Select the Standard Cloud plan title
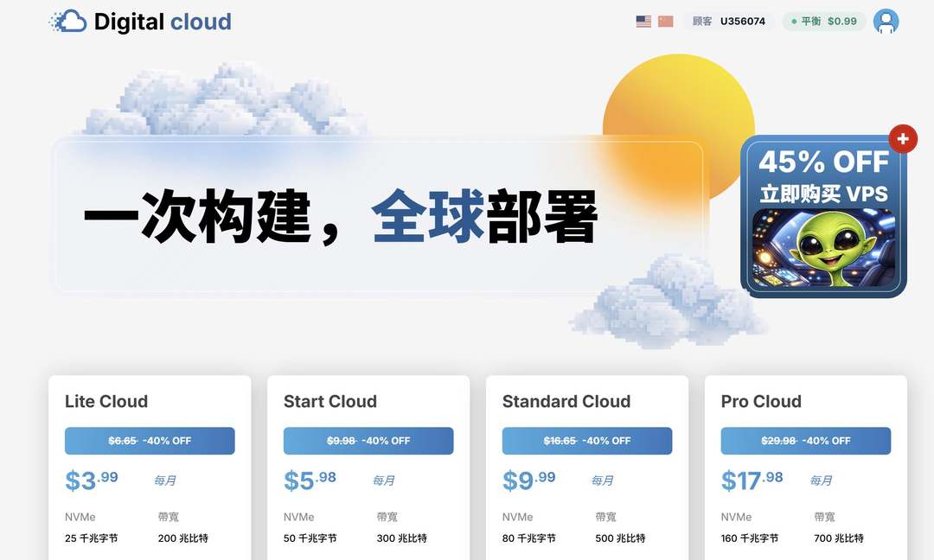934x560 pixels. click(x=566, y=401)
